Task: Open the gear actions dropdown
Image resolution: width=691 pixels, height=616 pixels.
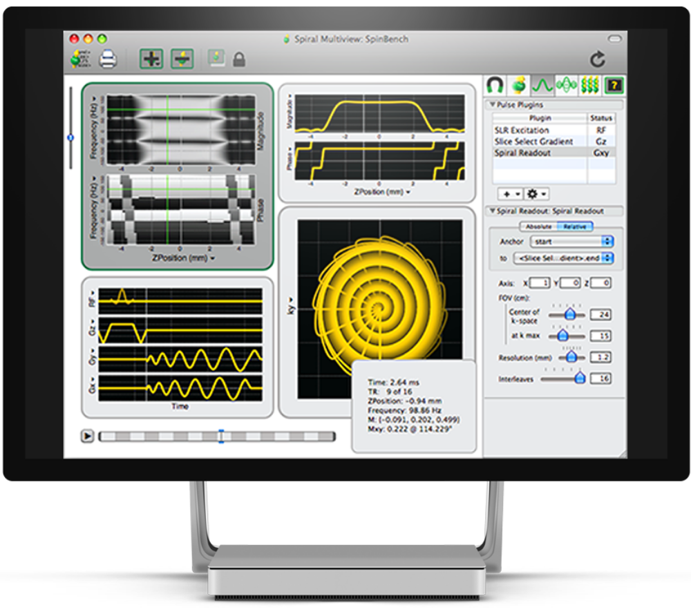Action: tap(536, 194)
